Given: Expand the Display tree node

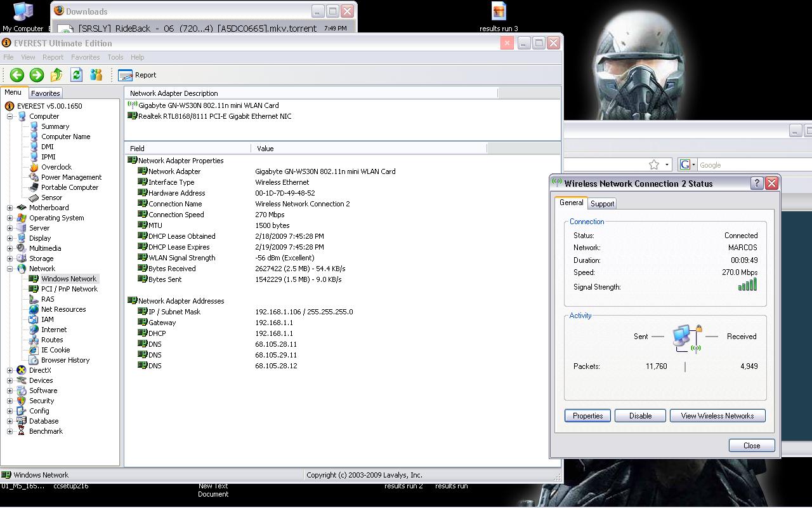Looking at the screenshot, I should [x=10, y=238].
